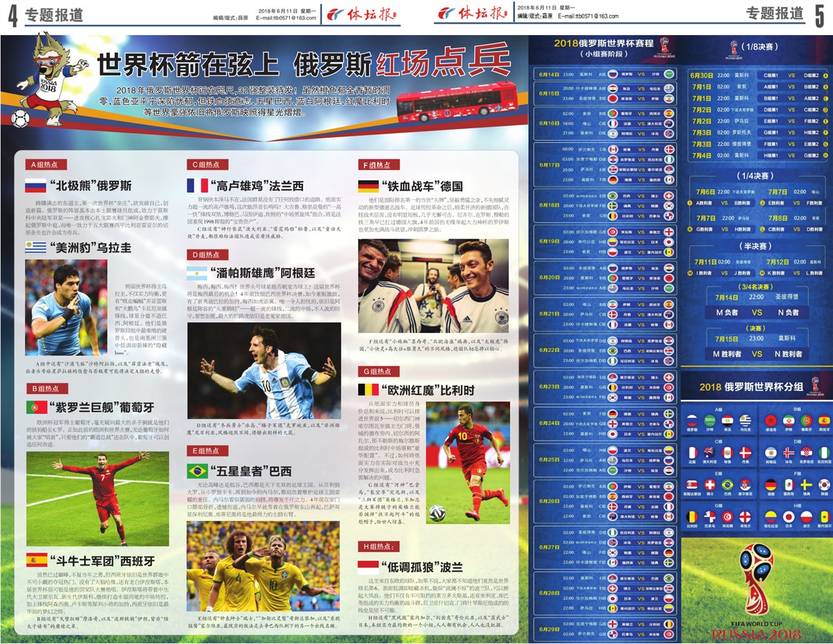The image size is (833, 644).
Task: Click the Belgium flag beside "欧洲红魔"比利时
Action: 368,391
